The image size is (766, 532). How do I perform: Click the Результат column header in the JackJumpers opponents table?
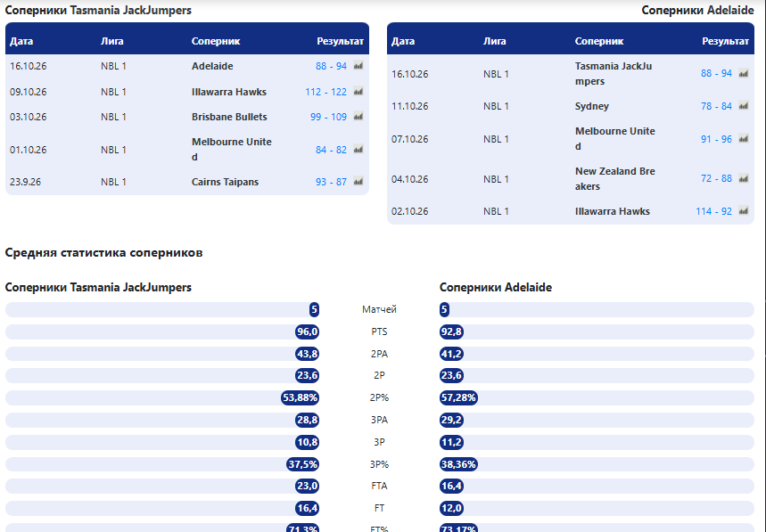click(340, 41)
